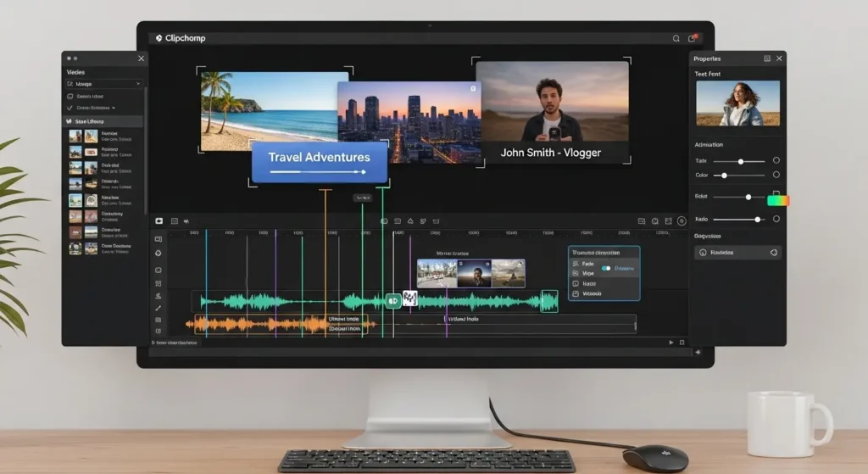The image size is (868, 474).
Task: Open the notifications icon with red badge
Action: tap(692, 38)
